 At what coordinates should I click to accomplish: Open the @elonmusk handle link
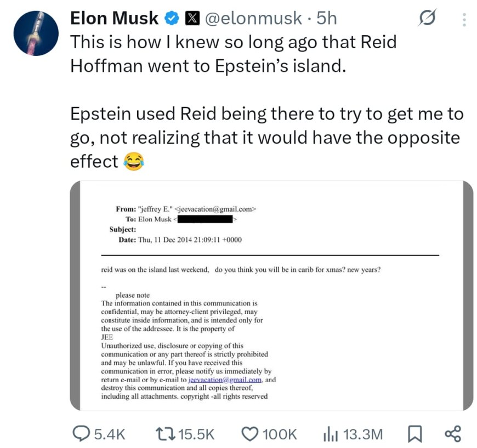coord(253,19)
